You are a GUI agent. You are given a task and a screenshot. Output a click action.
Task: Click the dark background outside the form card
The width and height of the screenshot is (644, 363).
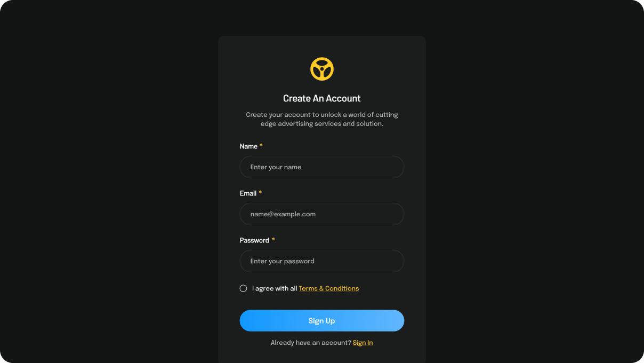pyautogui.click(x=107, y=181)
